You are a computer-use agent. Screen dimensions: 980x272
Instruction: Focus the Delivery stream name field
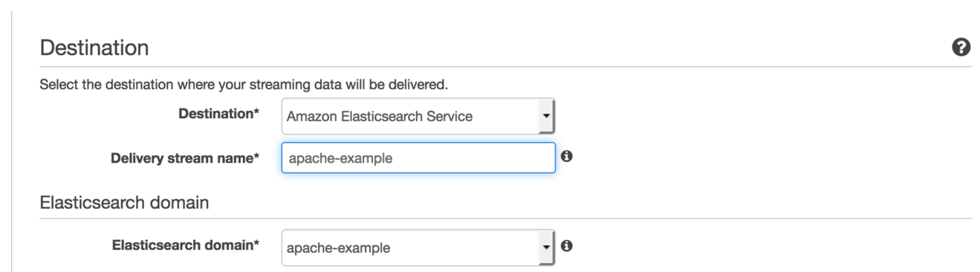418,158
